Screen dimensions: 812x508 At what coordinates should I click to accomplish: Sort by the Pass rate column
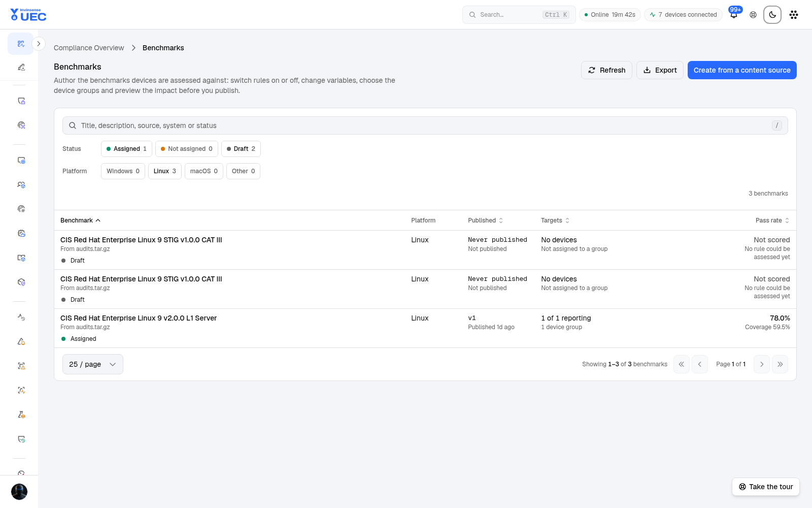(x=772, y=220)
